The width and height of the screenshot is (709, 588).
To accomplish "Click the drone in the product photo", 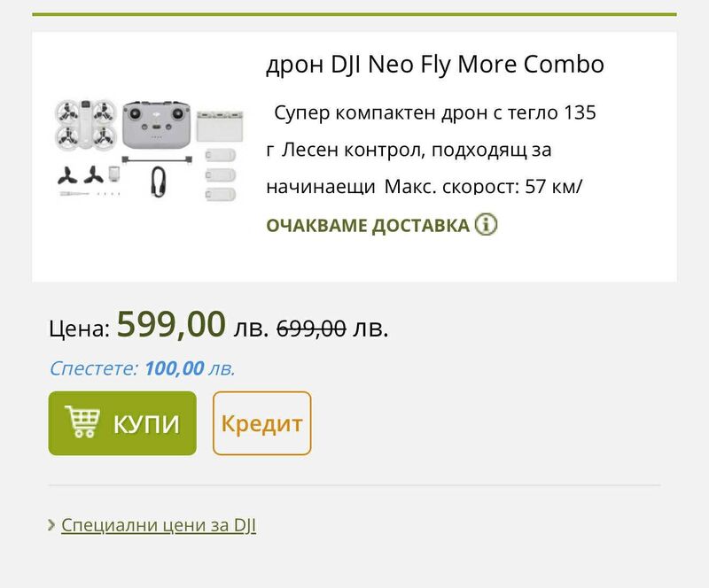I will pos(85,123).
